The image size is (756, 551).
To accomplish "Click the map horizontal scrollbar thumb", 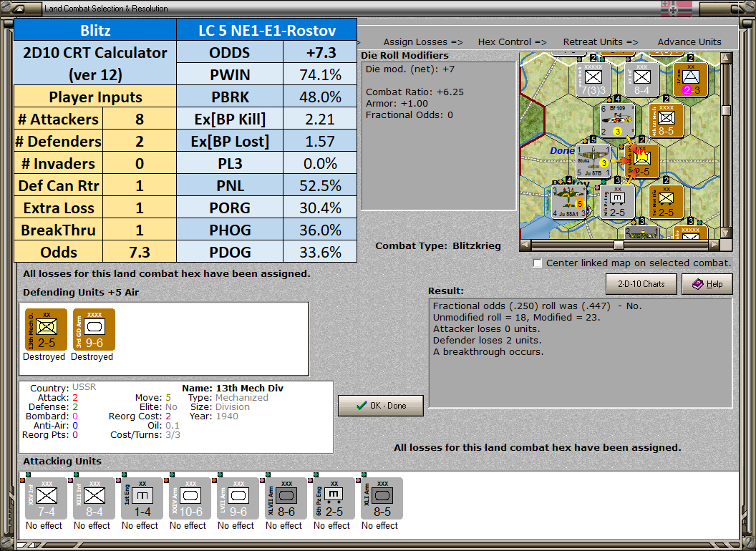I will [x=619, y=245].
